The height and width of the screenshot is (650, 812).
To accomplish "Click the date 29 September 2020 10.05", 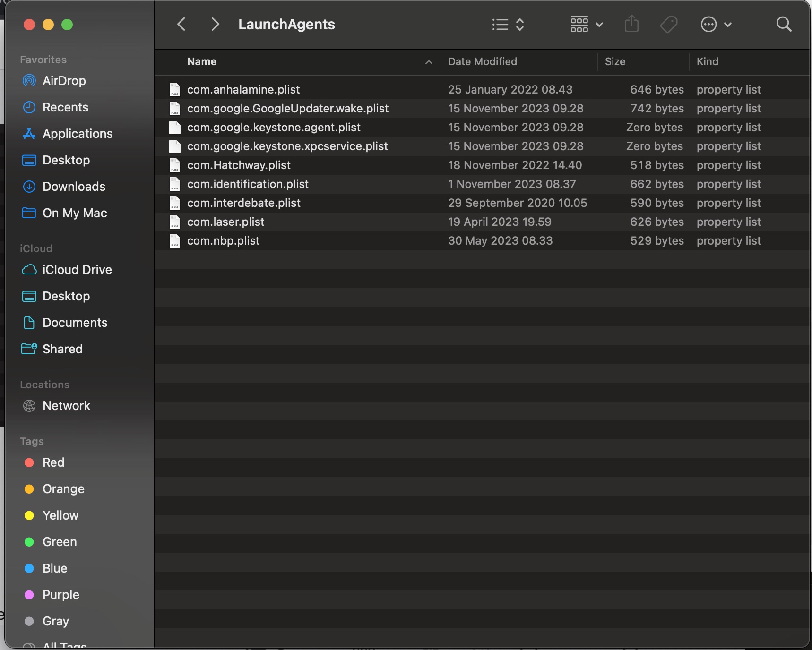I will 518,203.
